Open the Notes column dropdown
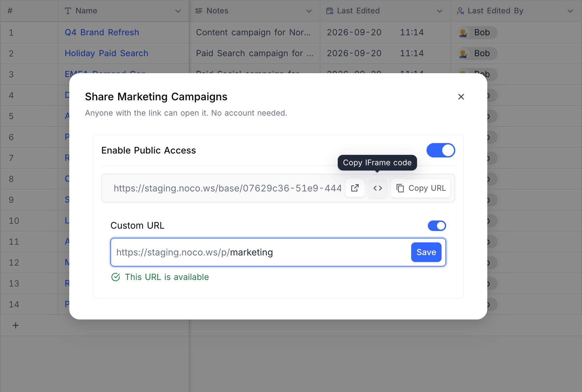582x392 pixels. pos(309,11)
